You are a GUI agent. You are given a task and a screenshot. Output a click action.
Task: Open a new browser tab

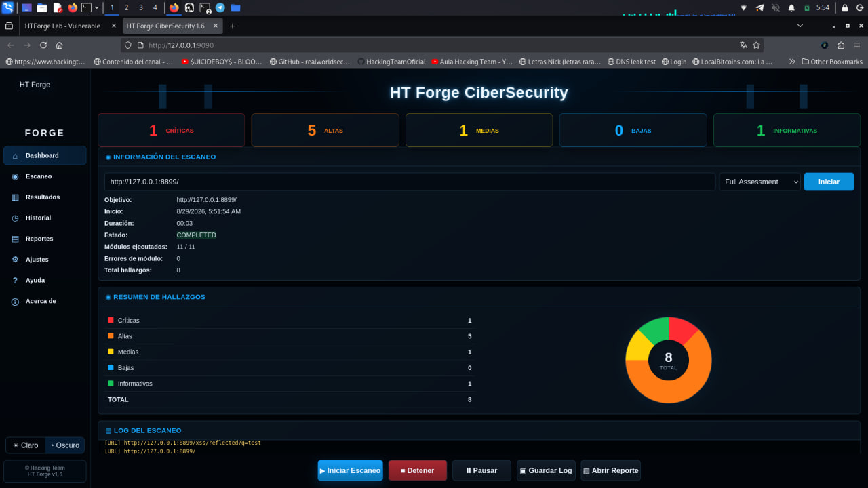click(233, 26)
